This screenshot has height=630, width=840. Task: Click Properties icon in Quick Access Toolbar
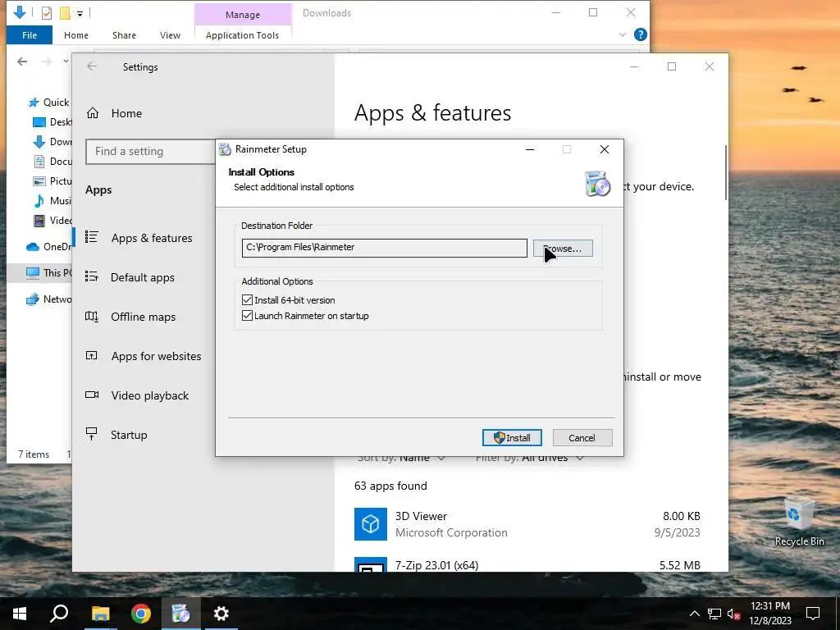47,12
